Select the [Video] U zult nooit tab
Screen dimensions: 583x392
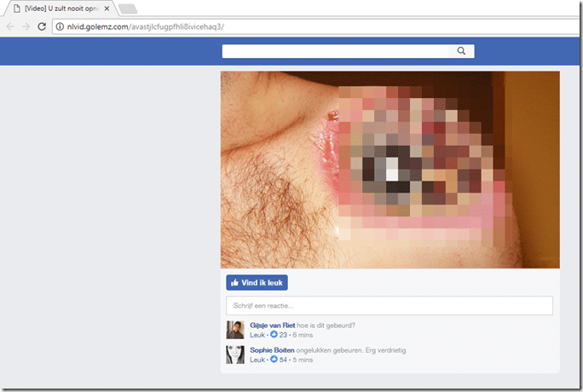61,9
